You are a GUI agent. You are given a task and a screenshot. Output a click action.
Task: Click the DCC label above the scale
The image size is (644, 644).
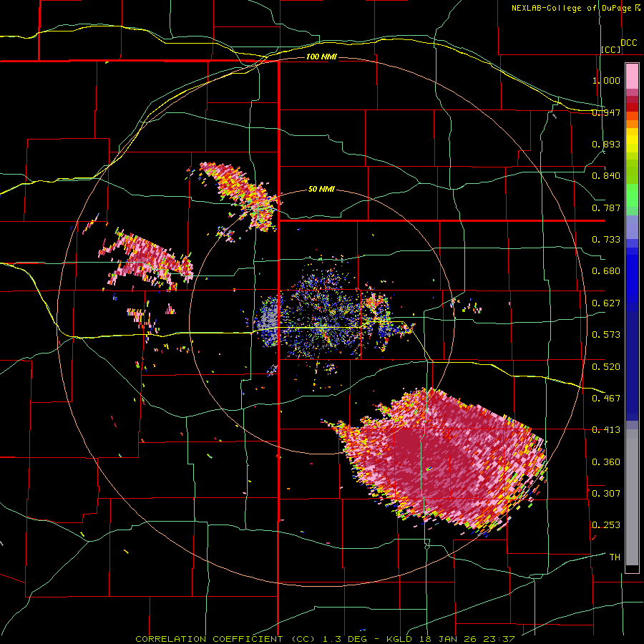(x=628, y=43)
